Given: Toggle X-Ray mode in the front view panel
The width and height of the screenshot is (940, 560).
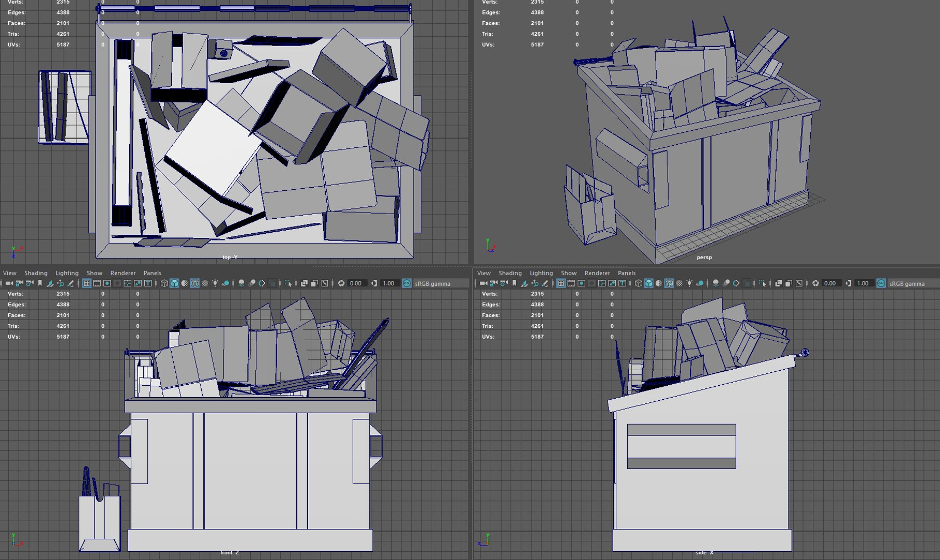Looking at the screenshot, I should [x=304, y=284].
